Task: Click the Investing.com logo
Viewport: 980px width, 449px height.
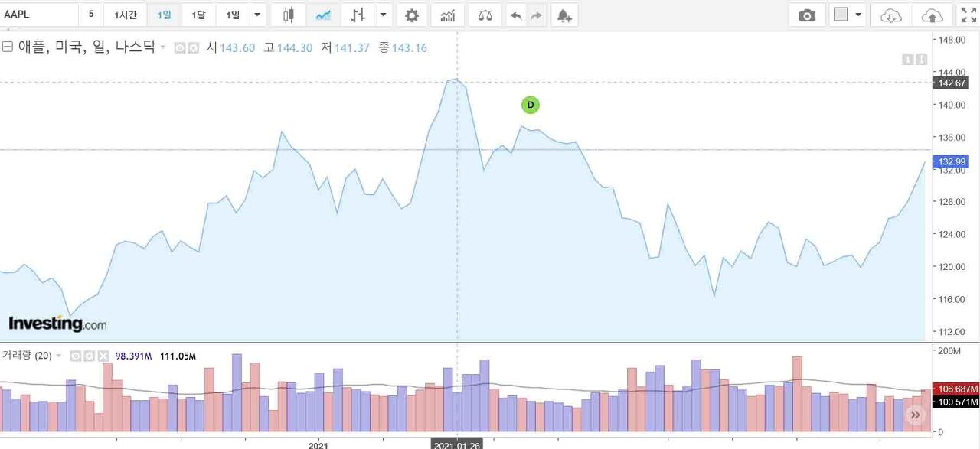Action: click(57, 324)
